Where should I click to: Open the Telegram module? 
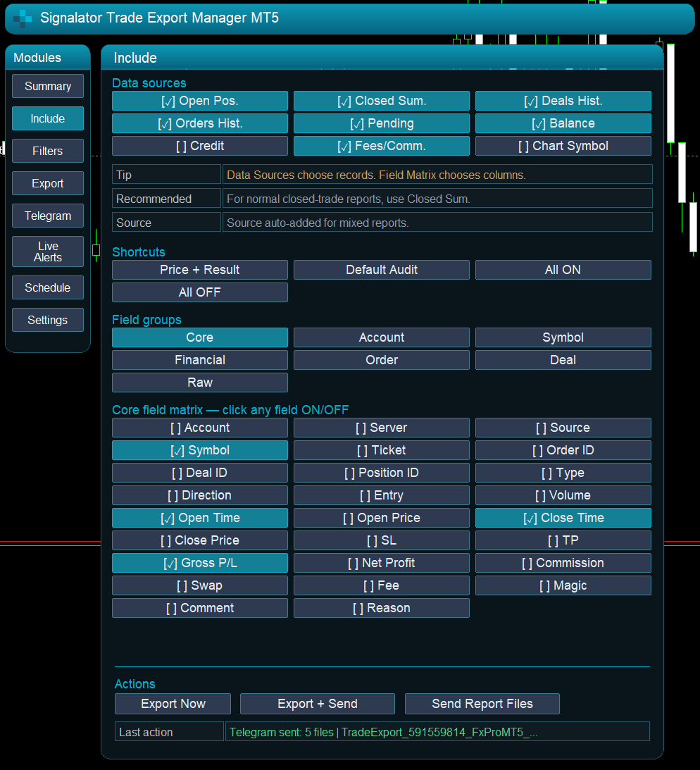[x=48, y=216]
